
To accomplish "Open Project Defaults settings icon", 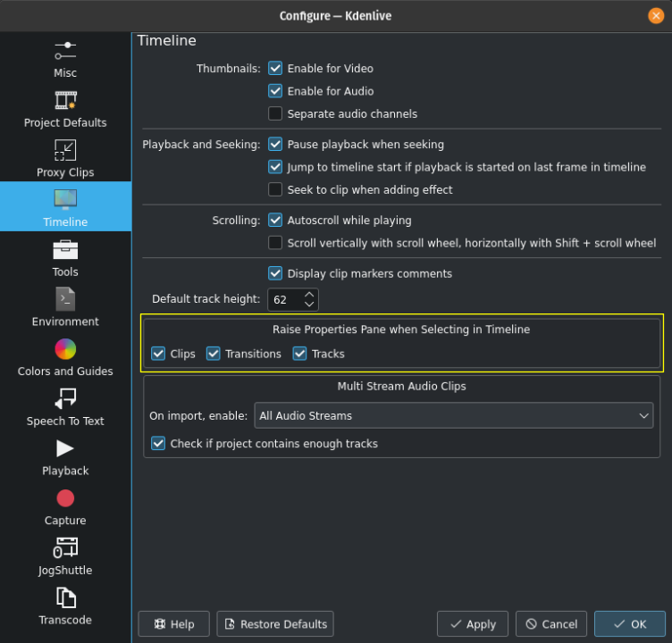I will pos(65,100).
